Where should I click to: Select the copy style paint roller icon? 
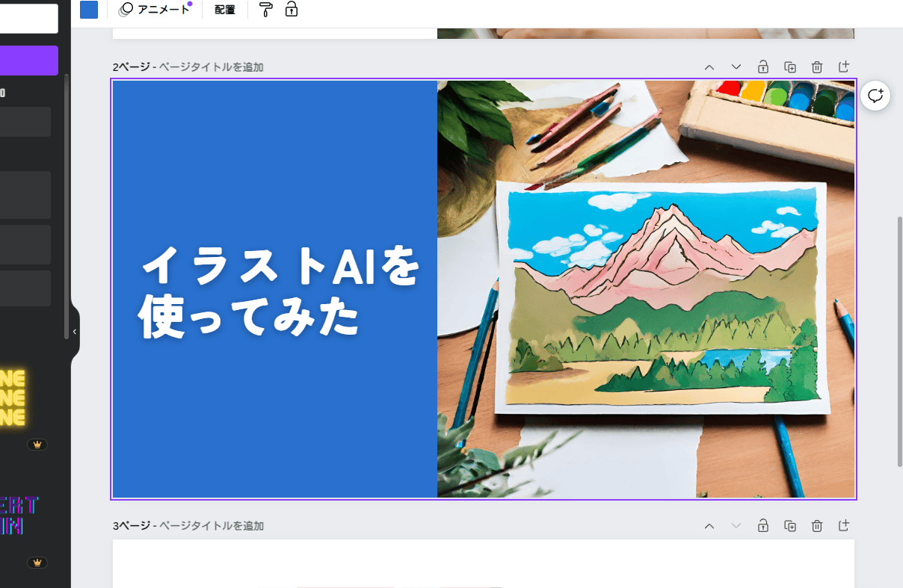pos(265,10)
